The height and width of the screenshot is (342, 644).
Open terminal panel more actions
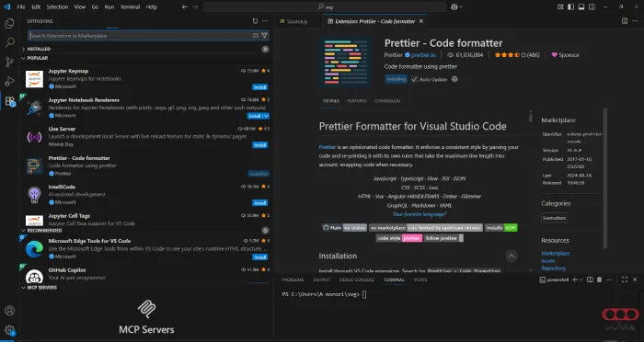[x=609, y=279]
